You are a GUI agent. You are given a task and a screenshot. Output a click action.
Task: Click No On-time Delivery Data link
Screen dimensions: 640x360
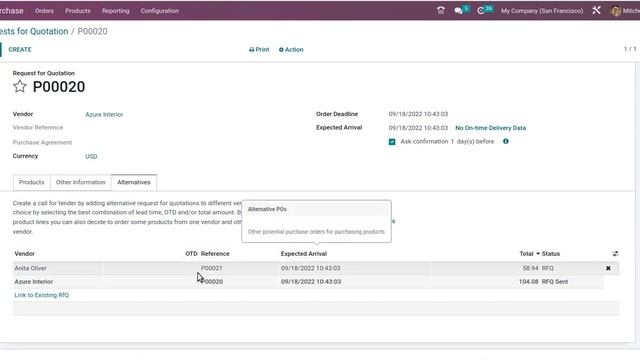click(x=490, y=128)
